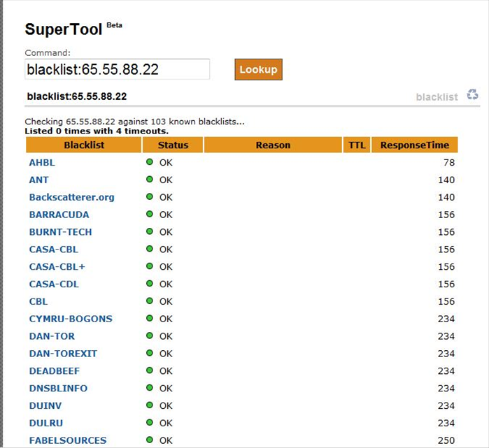The height and width of the screenshot is (448, 489).
Task: Click the response time 234 for CYMRU-BOGONS
Action: pyautogui.click(x=446, y=319)
